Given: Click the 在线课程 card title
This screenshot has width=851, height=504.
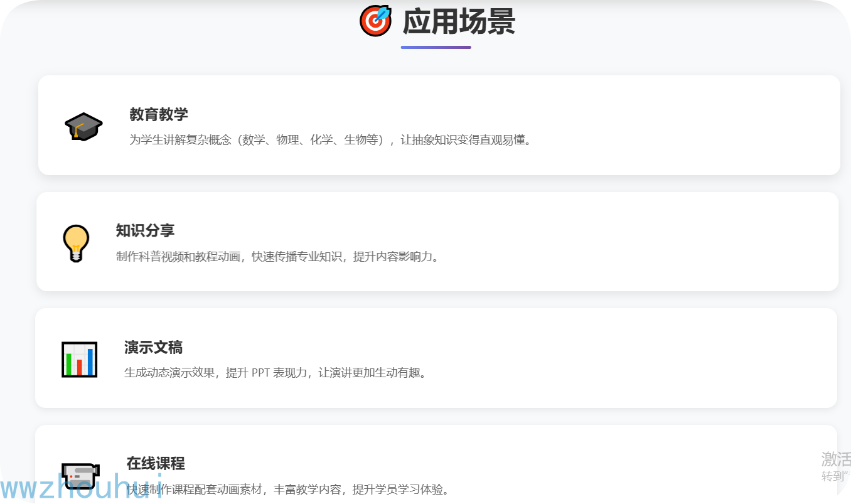Looking at the screenshot, I should 156,464.
